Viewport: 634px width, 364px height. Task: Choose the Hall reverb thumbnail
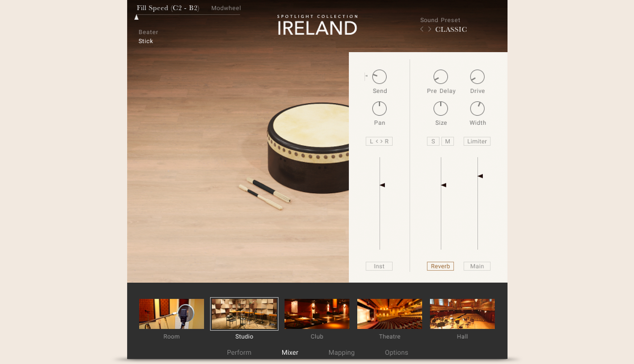(x=462, y=314)
